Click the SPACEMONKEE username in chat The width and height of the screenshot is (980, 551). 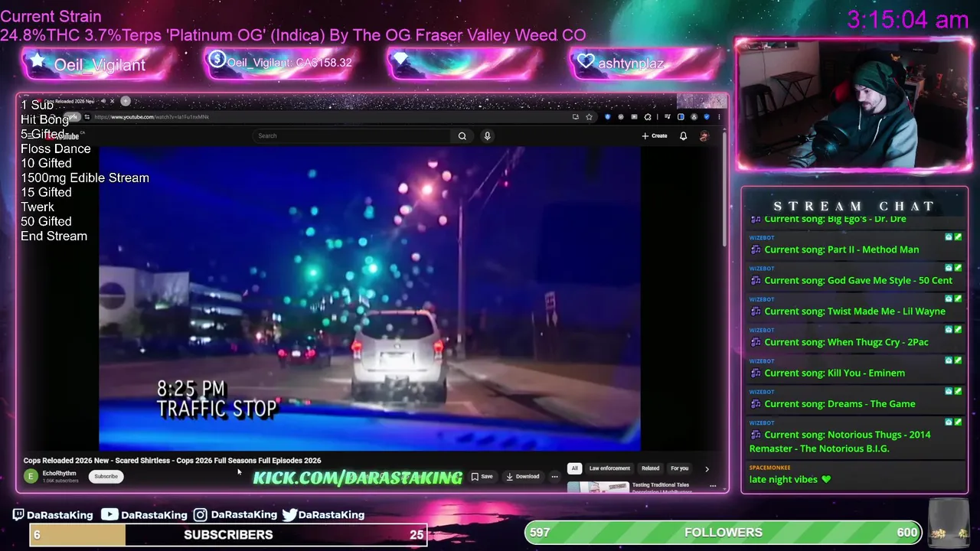coord(770,468)
